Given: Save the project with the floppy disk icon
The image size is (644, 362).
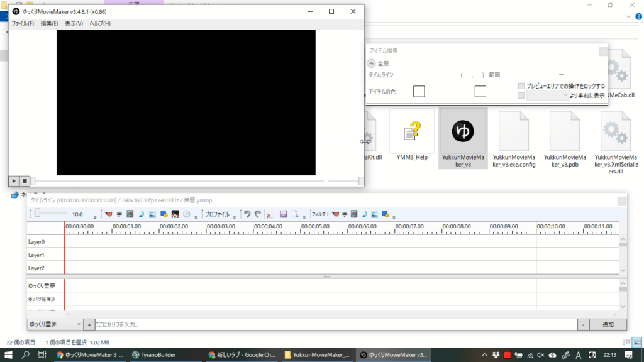Looking at the screenshot, I should [x=284, y=214].
